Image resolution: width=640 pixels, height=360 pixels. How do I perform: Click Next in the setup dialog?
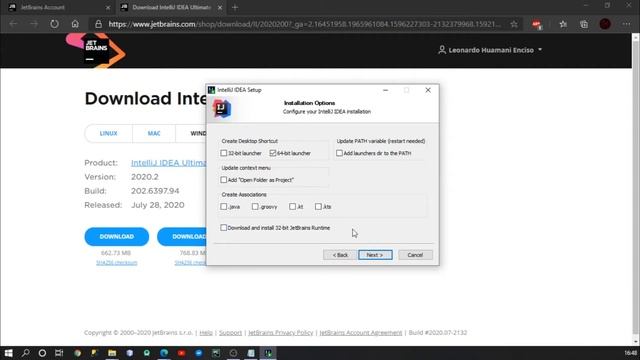tap(375, 255)
